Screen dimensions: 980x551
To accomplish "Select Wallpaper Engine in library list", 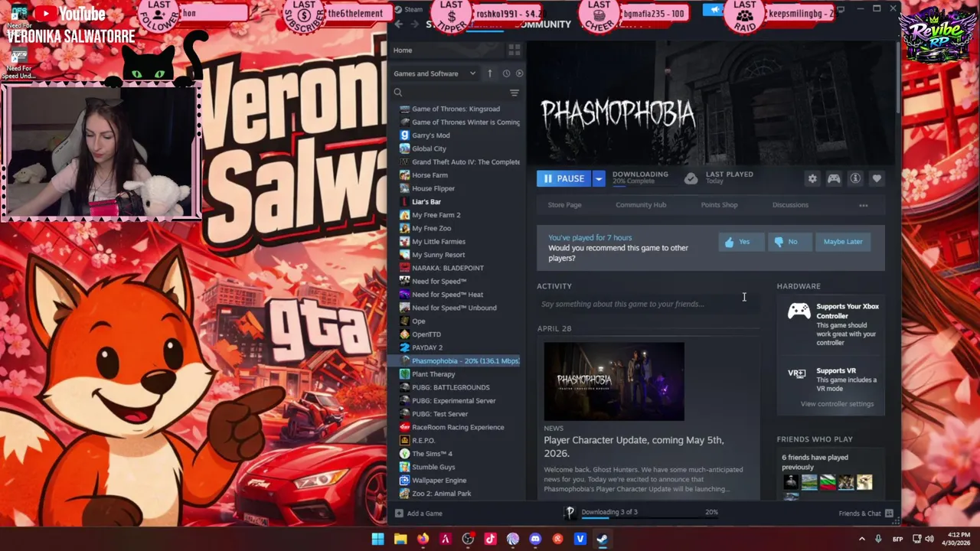I will [x=439, y=481].
